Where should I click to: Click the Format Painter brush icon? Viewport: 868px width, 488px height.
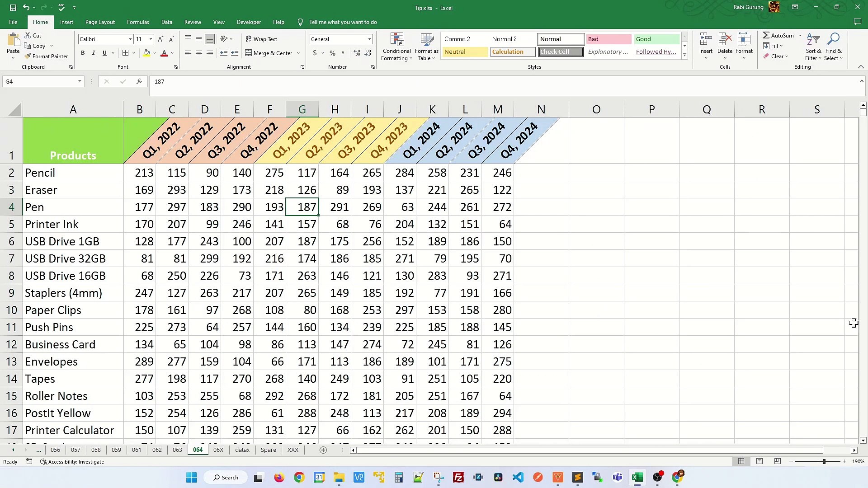coord(28,56)
